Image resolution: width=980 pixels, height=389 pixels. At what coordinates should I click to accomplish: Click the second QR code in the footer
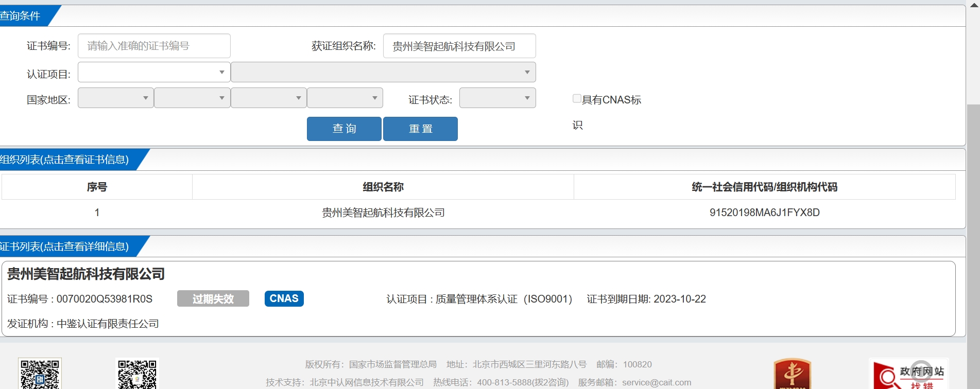(137, 374)
